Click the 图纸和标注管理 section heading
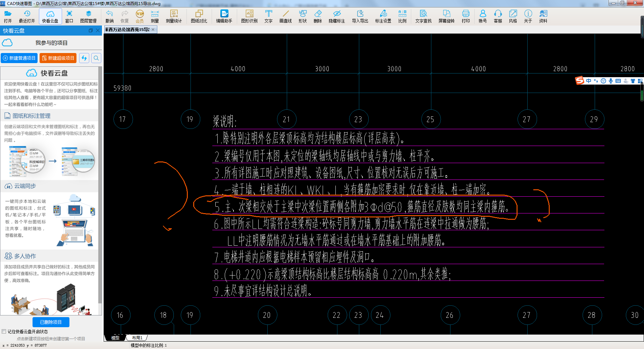Viewport: 644px width, 349px height. pos(32,116)
